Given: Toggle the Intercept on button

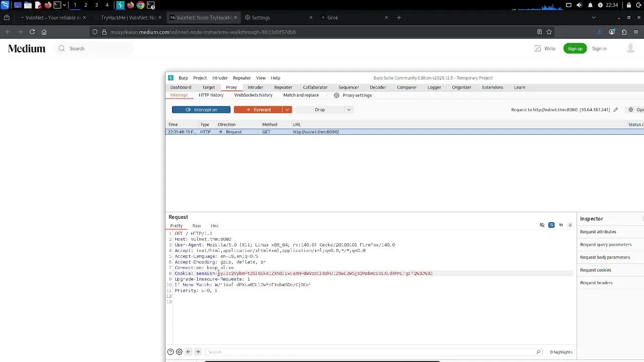Looking at the screenshot, I should point(201,110).
